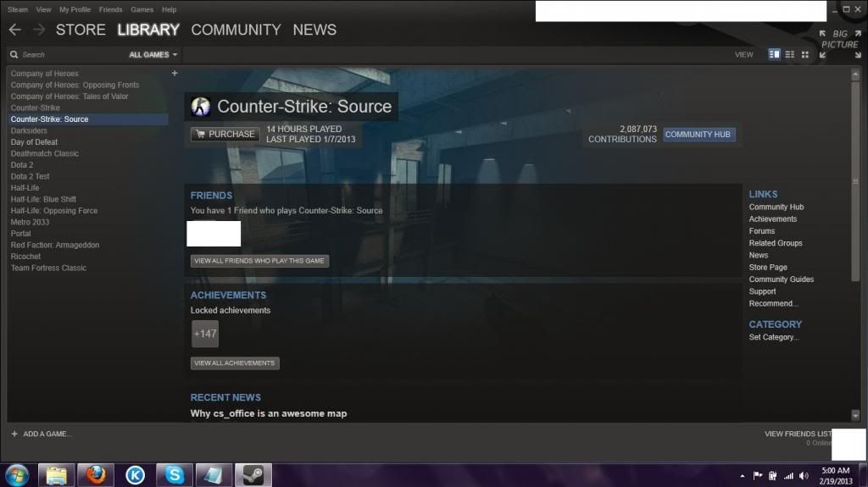
Task: Click the plus icon beside game list
Action: tap(175, 73)
